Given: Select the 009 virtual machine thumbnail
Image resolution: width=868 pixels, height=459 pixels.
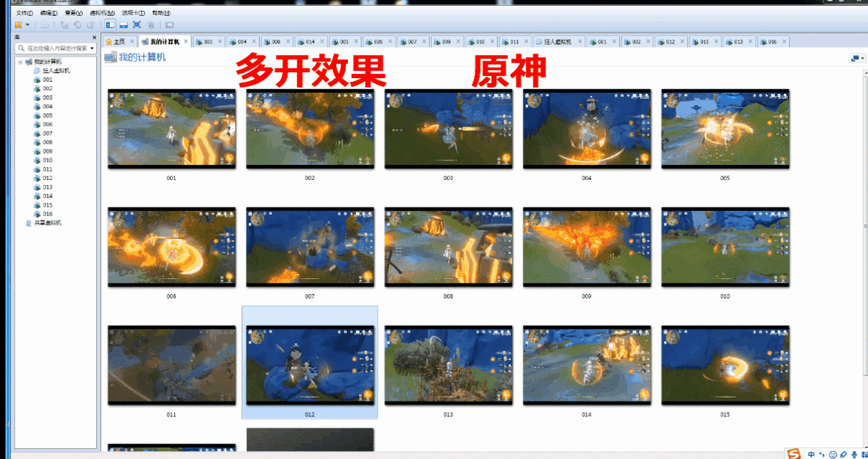Looking at the screenshot, I should [x=587, y=247].
